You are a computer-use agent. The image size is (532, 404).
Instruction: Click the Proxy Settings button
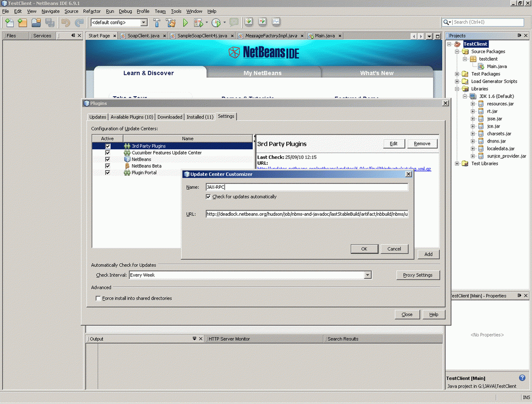coord(418,275)
